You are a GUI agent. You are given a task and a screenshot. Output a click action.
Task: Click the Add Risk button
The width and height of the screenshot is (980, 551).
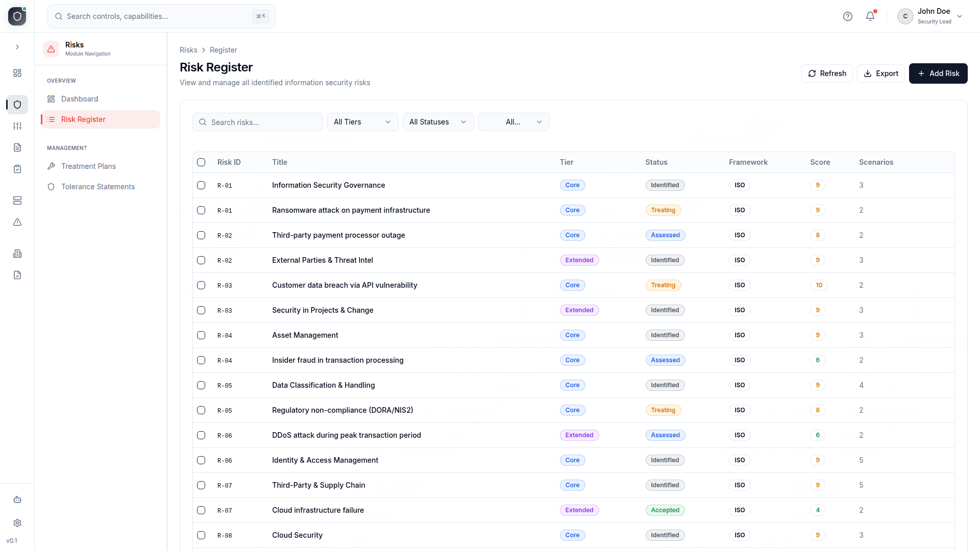938,73
